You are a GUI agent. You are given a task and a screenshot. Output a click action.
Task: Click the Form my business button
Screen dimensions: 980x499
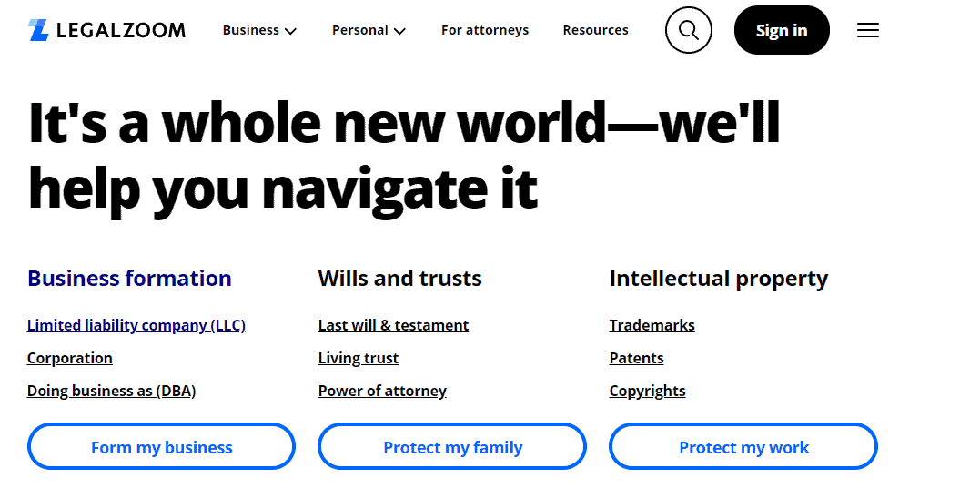pos(161,446)
